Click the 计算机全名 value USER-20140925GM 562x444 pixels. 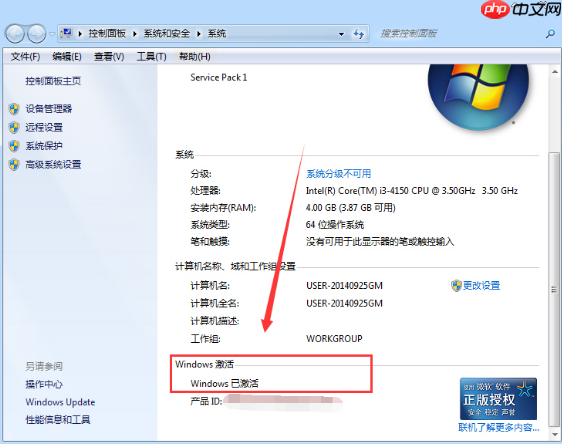pyautogui.click(x=344, y=304)
